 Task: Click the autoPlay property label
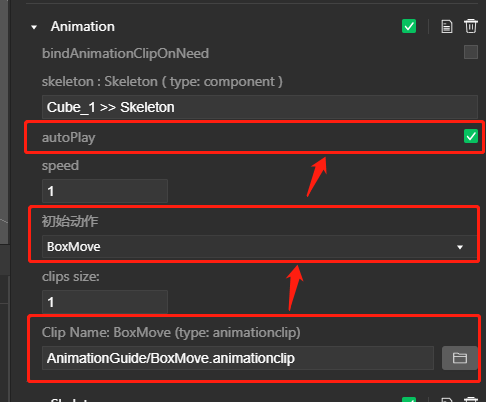pyautogui.click(x=69, y=138)
